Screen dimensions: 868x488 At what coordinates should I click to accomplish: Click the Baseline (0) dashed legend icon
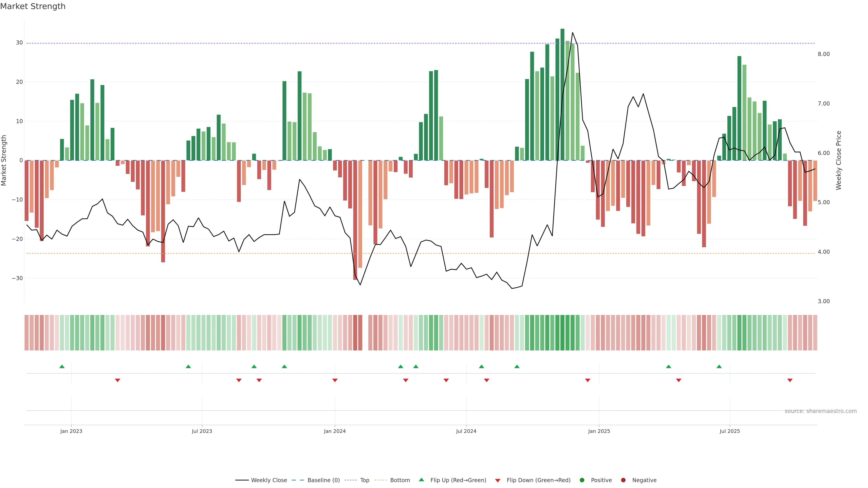pos(297,480)
